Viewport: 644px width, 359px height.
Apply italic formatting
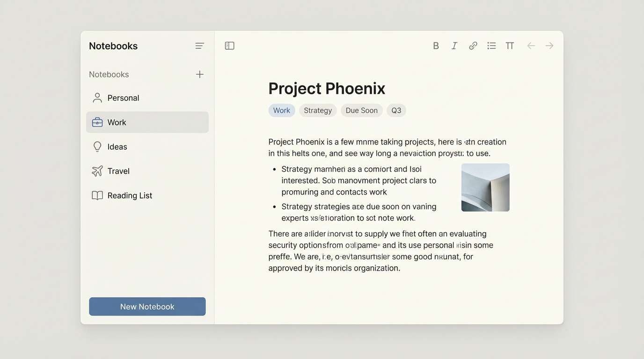(454, 45)
